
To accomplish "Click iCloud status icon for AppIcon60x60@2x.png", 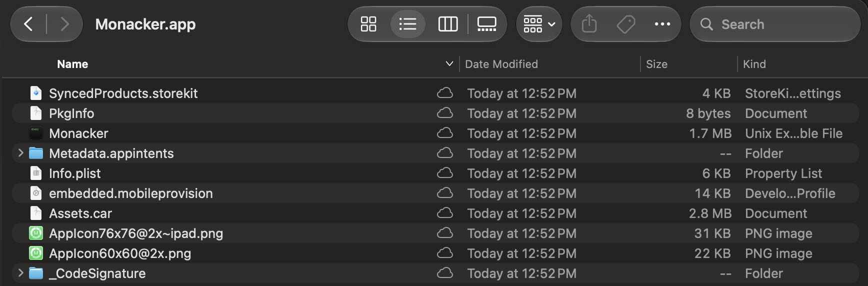I will pyautogui.click(x=445, y=253).
